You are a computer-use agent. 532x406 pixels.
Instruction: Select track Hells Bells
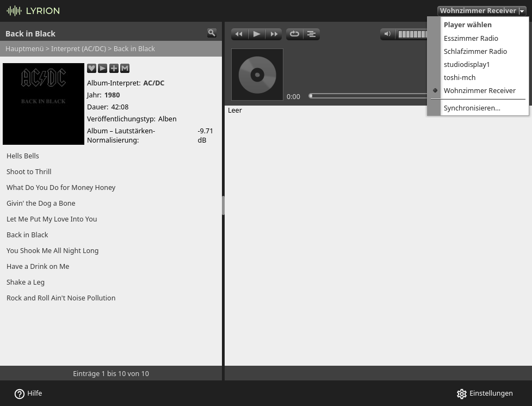(x=23, y=156)
